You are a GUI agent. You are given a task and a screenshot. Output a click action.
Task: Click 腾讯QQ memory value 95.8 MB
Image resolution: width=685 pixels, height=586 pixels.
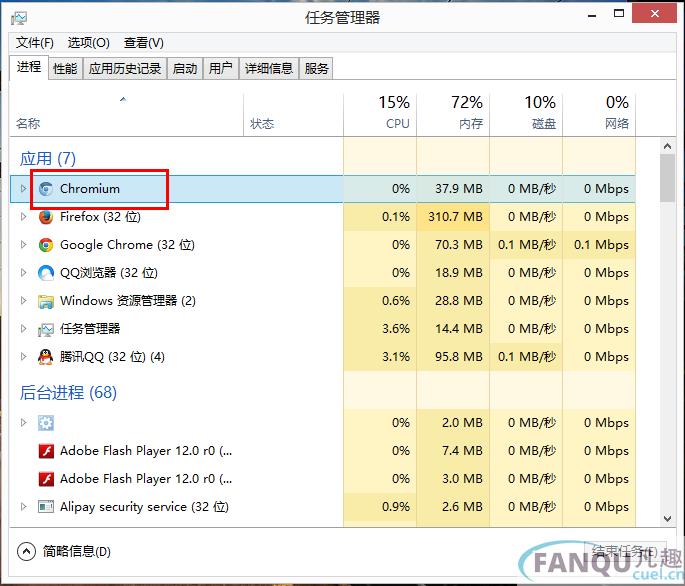click(x=459, y=357)
